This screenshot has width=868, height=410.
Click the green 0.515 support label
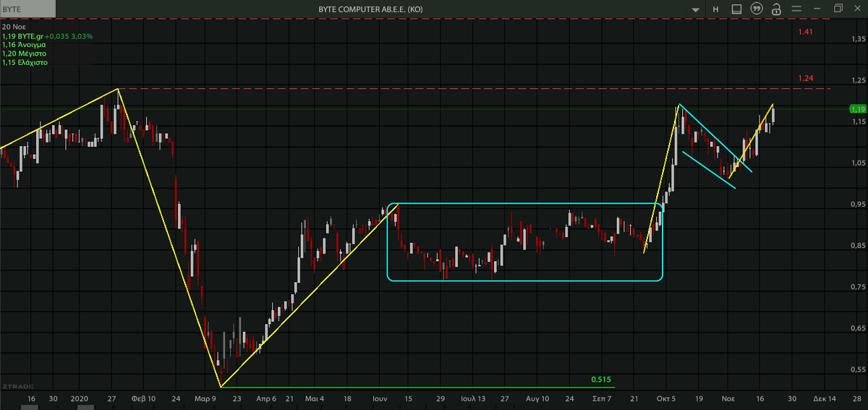(x=601, y=380)
